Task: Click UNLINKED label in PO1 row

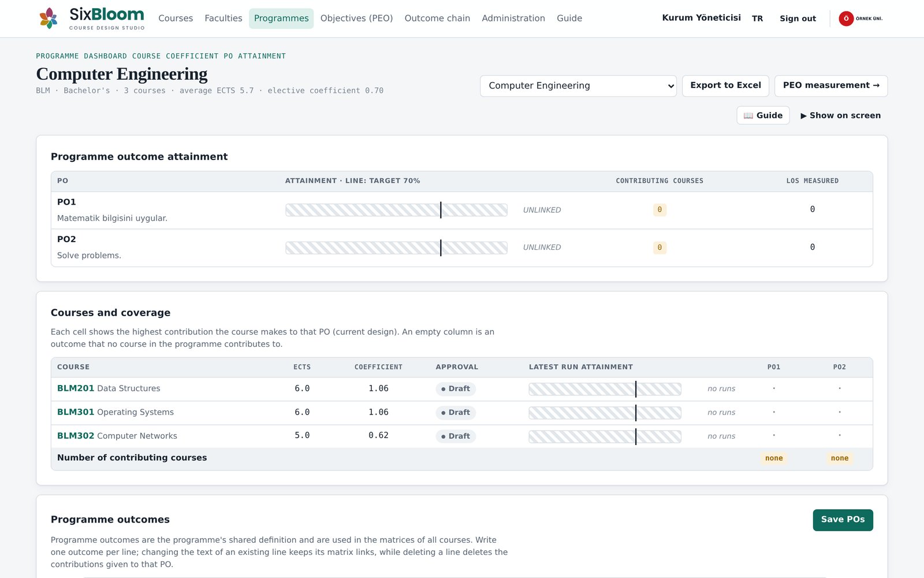Action: (x=542, y=210)
